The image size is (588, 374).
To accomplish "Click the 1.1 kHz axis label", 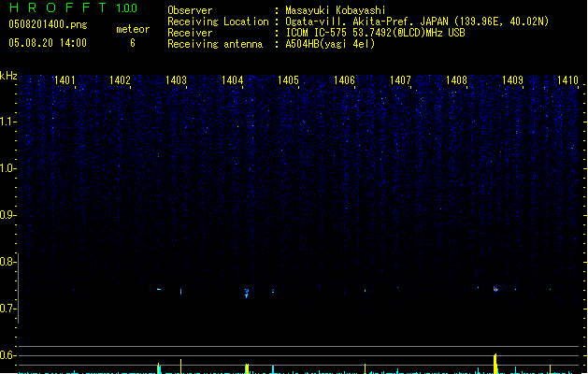I will point(7,122).
